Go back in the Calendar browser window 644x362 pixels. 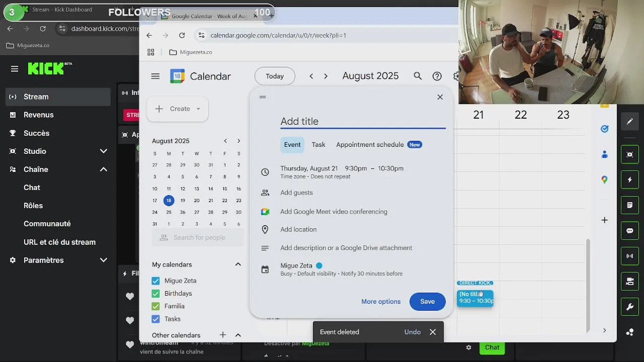149,35
